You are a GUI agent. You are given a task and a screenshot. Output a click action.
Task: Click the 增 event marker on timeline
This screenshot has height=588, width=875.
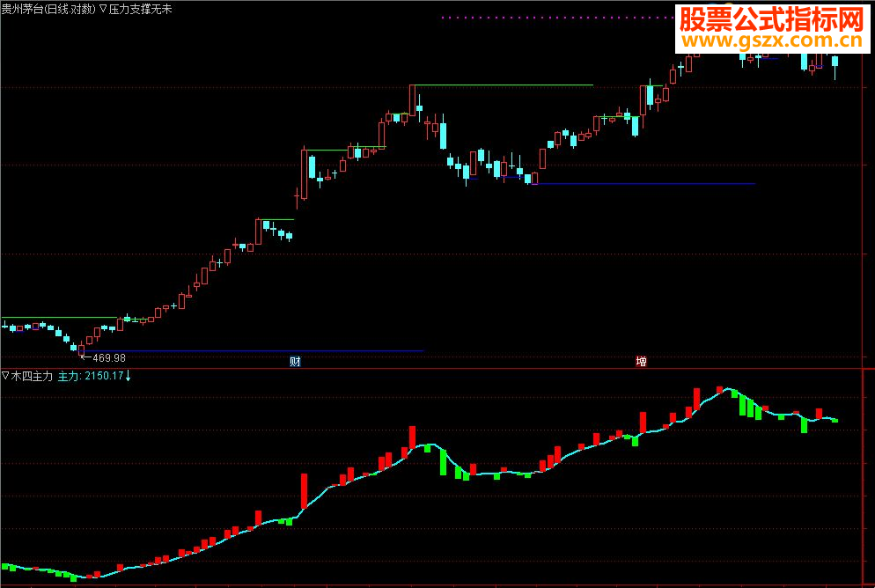pyautogui.click(x=641, y=362)
